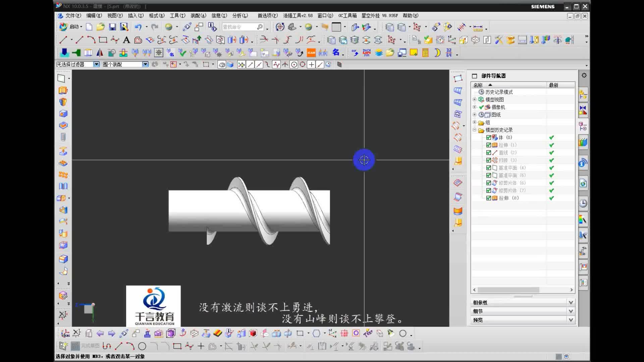
Task: Click the left arrow icon in bottom toolbar
Action: 100,334
